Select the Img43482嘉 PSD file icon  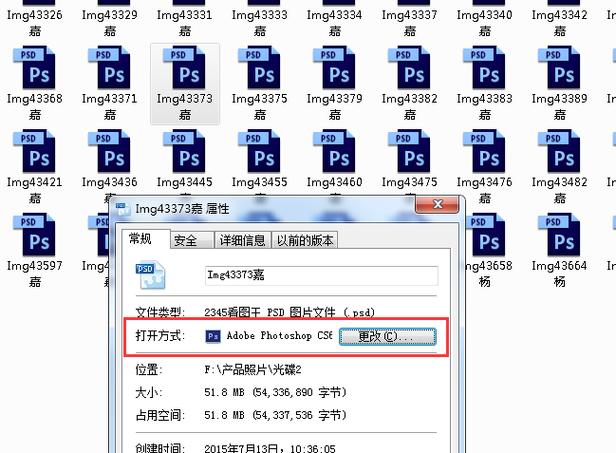pos(560,151)
